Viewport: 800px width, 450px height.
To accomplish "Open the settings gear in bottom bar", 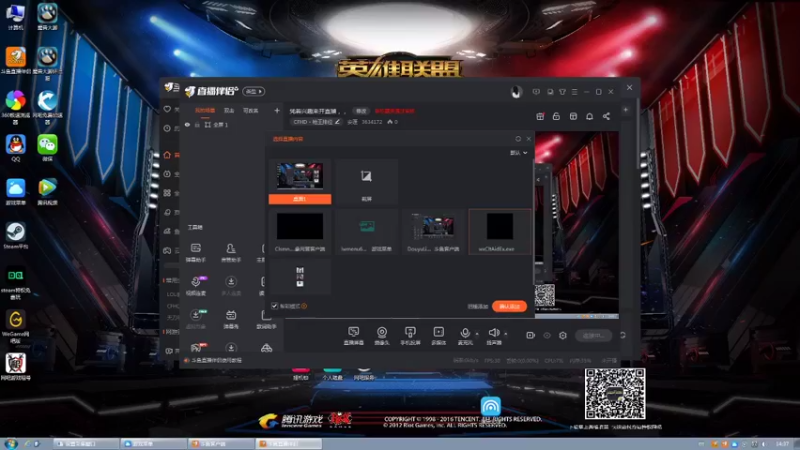I will [563, 335].
